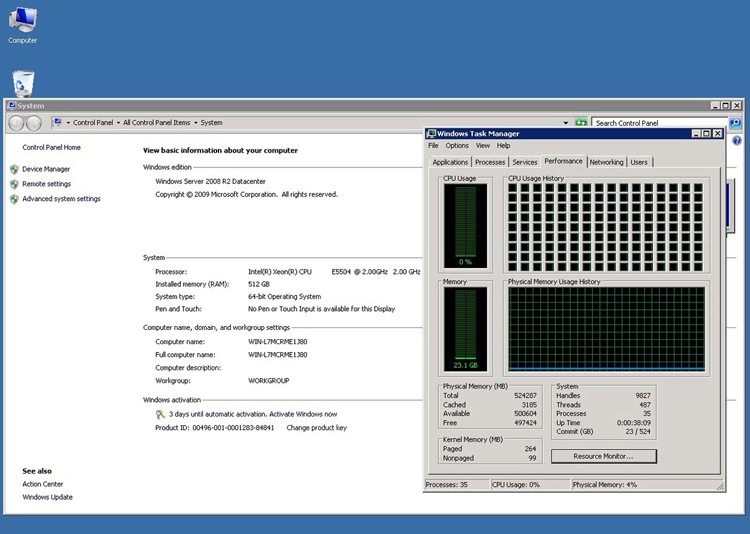
Task: Click the Back navigation arrow in System window
Action: 16,123
